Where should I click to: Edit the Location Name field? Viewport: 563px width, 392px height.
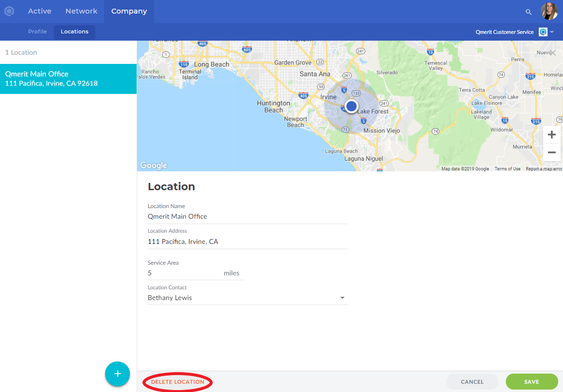click(x=247, y=216)
